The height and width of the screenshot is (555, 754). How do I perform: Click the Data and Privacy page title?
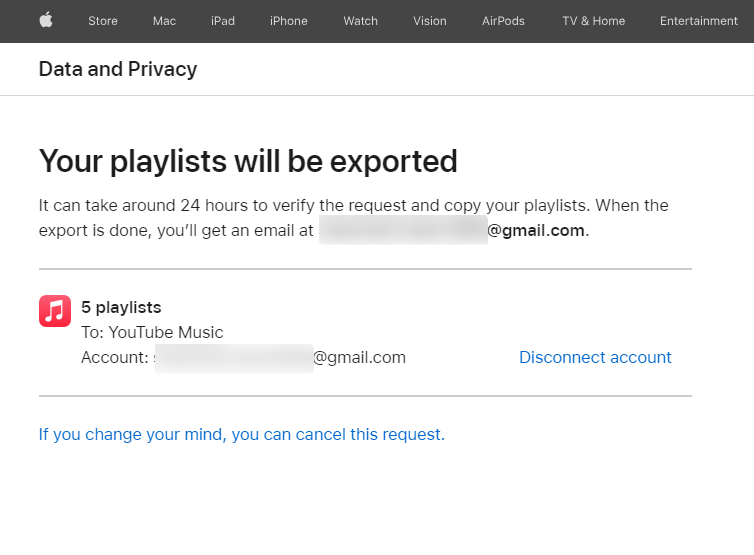pyautogui.click(x=117, y=69)
